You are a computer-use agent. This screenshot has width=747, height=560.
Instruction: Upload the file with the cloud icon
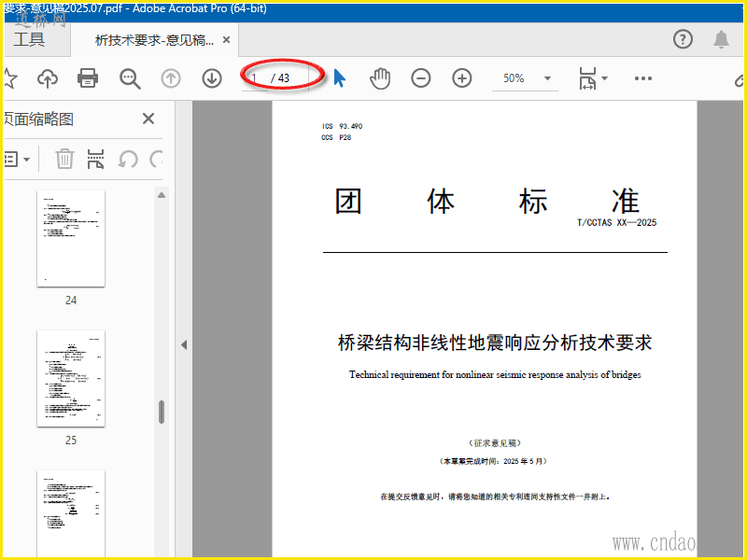pos(48,78)
